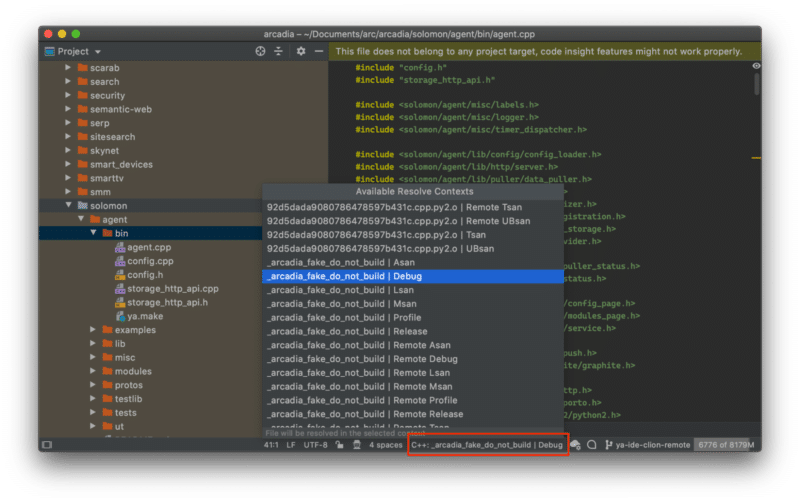
Task: Expand the examples folder
Action: pyautogui.click(x=94, y=330)
